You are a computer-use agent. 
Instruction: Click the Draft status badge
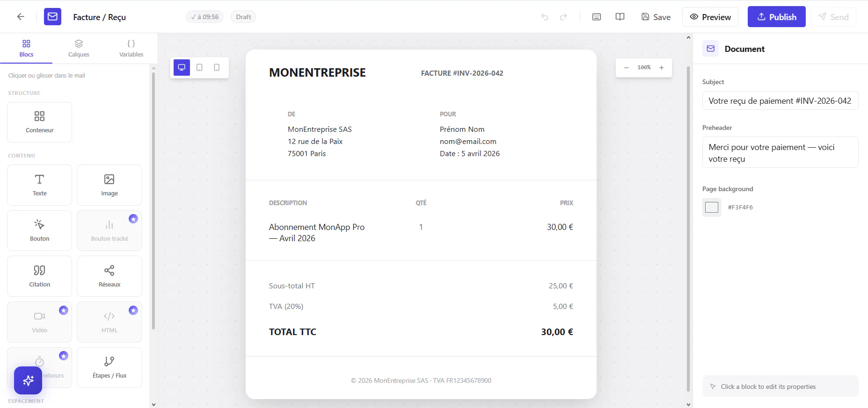243,17
